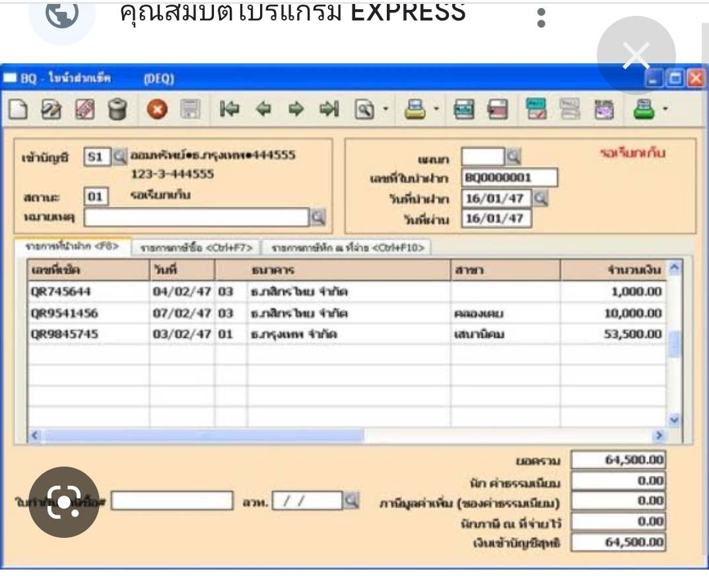The image size is (709, 588).
Task: Select cheque row QR745644
Action: tap(347, 292)
